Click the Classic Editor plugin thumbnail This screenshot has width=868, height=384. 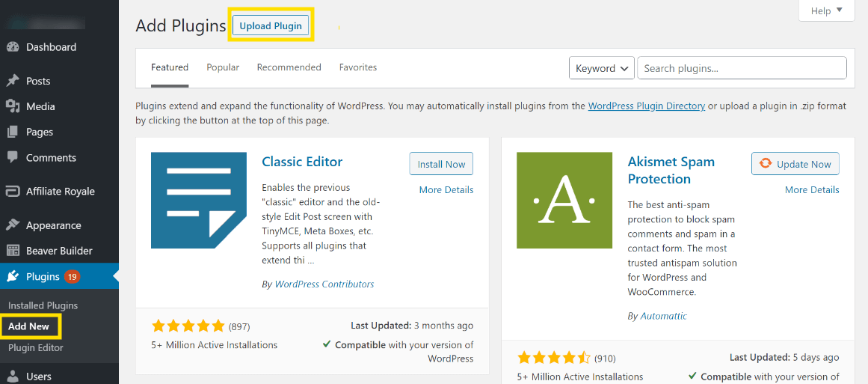click(199, 200)
